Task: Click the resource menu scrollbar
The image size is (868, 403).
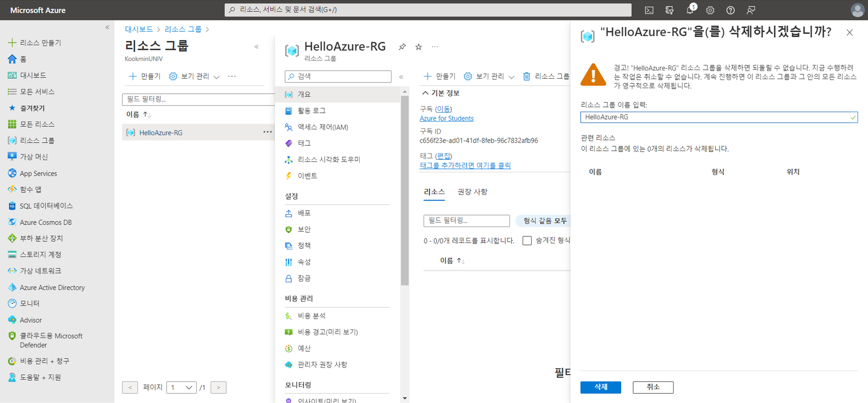Action: coord(404,190)
